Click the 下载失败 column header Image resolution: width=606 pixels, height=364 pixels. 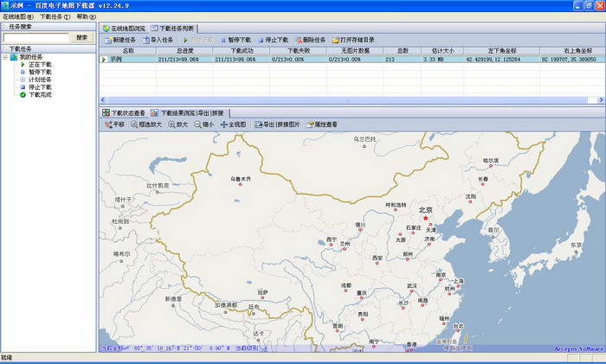pos(299,50)
